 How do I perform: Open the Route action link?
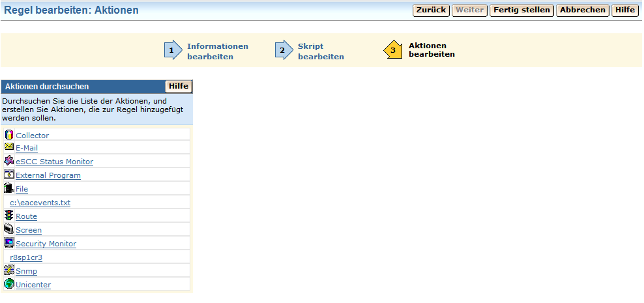point(26,216)
